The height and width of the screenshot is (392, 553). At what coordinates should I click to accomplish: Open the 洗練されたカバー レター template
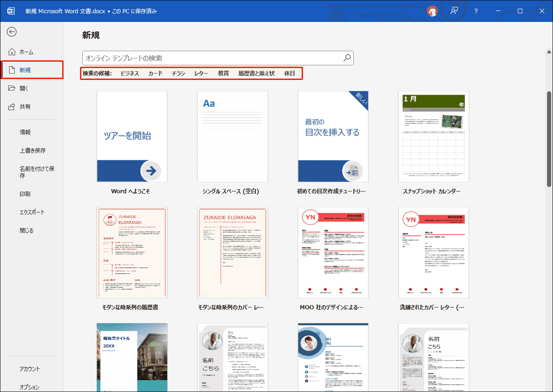(434, 252)
